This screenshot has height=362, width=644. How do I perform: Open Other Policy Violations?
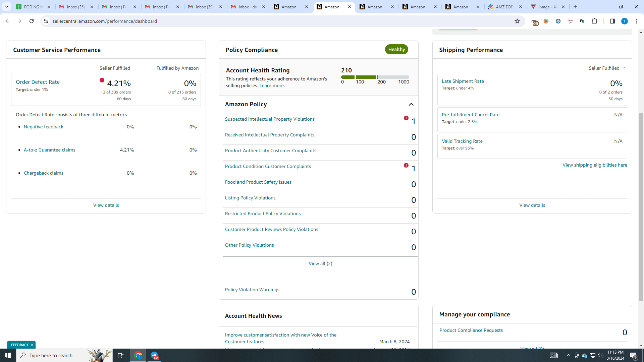250,245
